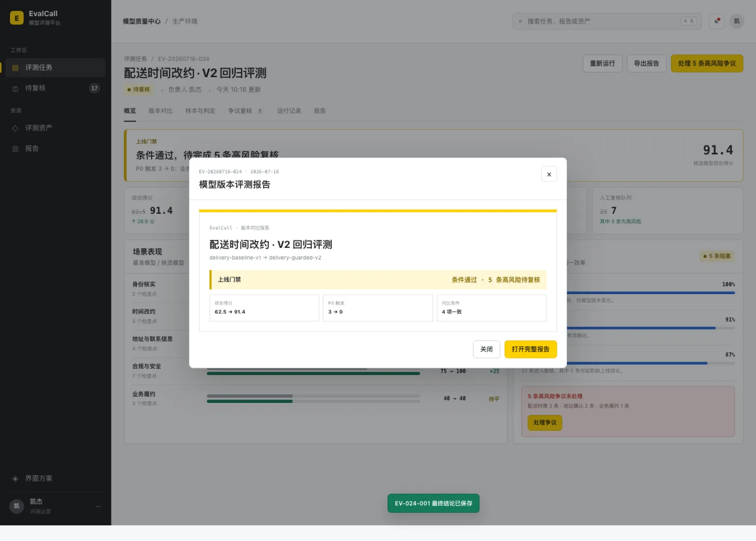Click the 地址与联系信息 scenario row label
This screenshot has height=541, width=756.
(x=152, y=339)
